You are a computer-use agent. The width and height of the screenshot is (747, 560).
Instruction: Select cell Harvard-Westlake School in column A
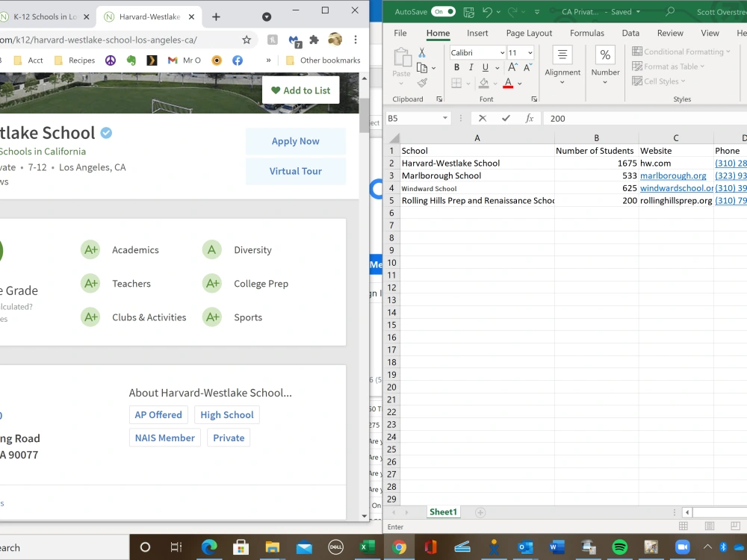pos(477,164)
